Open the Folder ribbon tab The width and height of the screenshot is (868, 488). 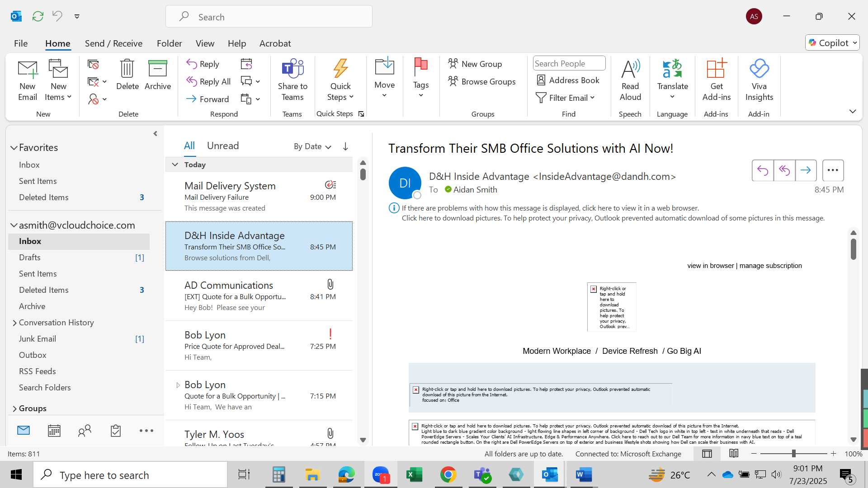point(170,43)
